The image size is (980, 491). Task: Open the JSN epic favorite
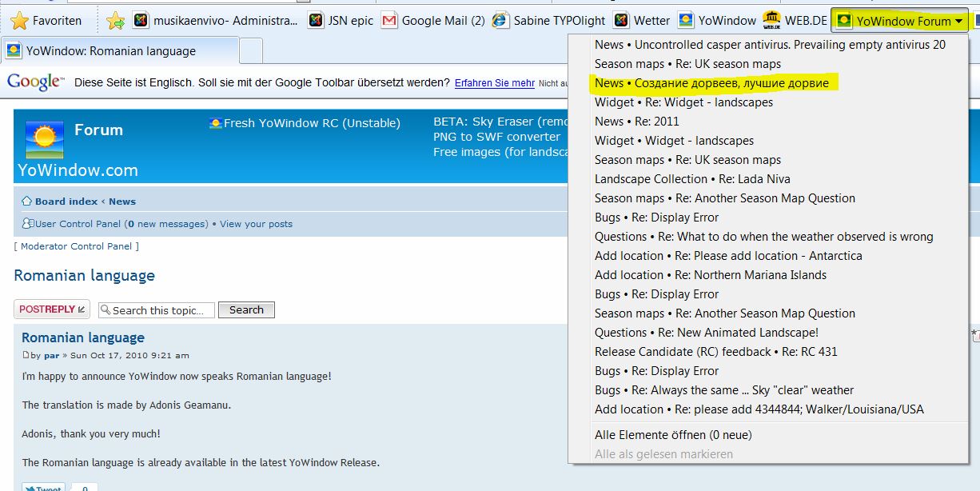click(x=341, y=21)
